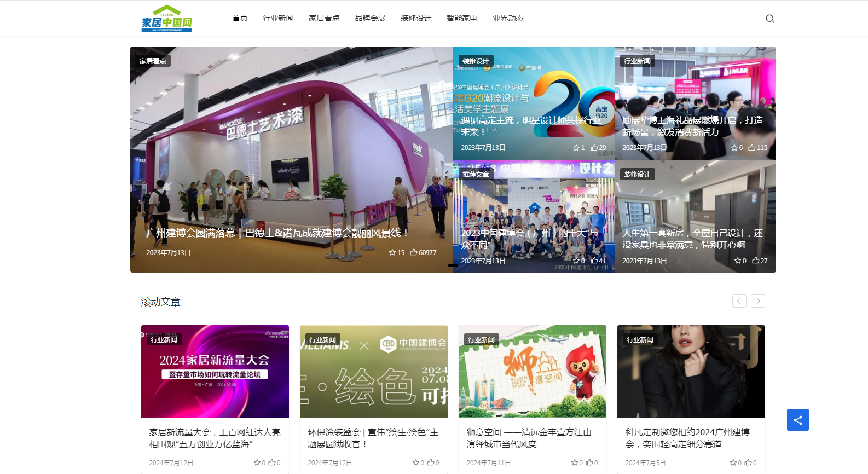This screenshot has height=474, width=868.
Task: Click thumbs-up with 27 likes
Action: click(x=756, y=261)
